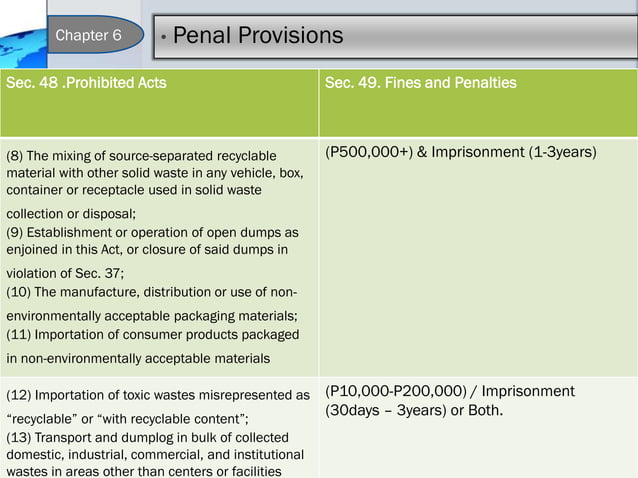Screen dimensions: 638x478
Task: Click item (11) on importation of consumer products
Action: (x=152, y=334)
